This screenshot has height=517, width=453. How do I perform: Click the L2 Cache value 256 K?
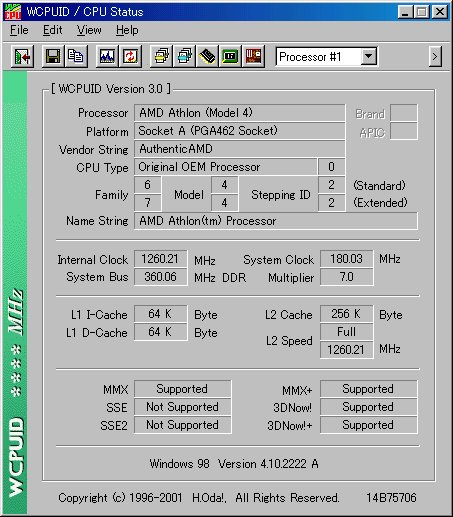click(346, 314)
